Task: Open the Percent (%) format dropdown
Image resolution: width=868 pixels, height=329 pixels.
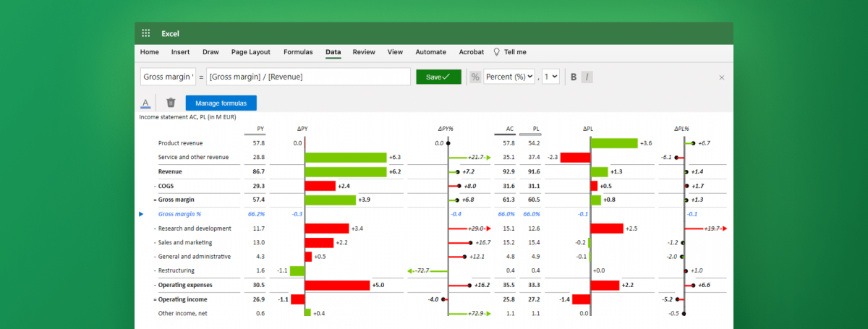Action: click(x=509, y=77)
